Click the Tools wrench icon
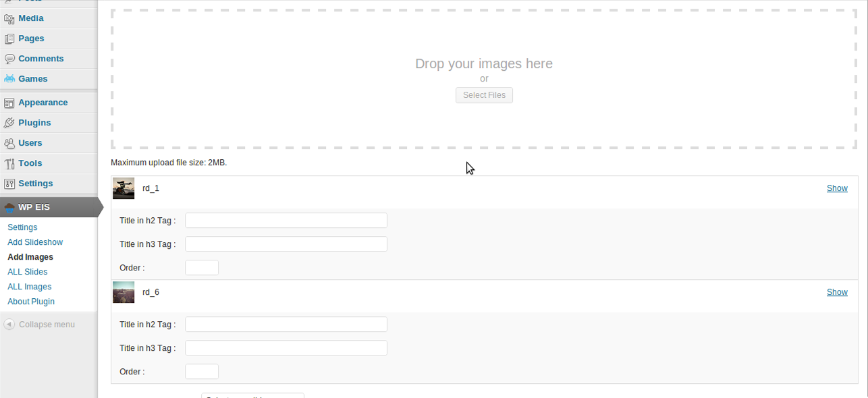Screen dimensions: 868x398 (9, 163)
